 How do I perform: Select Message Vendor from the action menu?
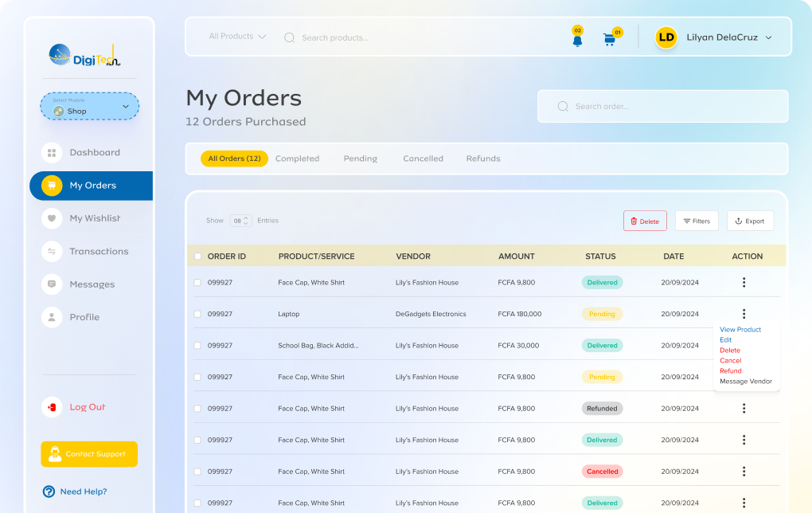747,382
